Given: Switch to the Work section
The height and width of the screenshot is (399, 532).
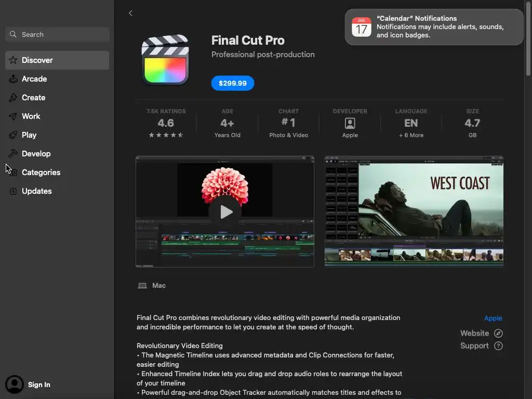Looking at the screenshot, I should [x=57, y=116].
